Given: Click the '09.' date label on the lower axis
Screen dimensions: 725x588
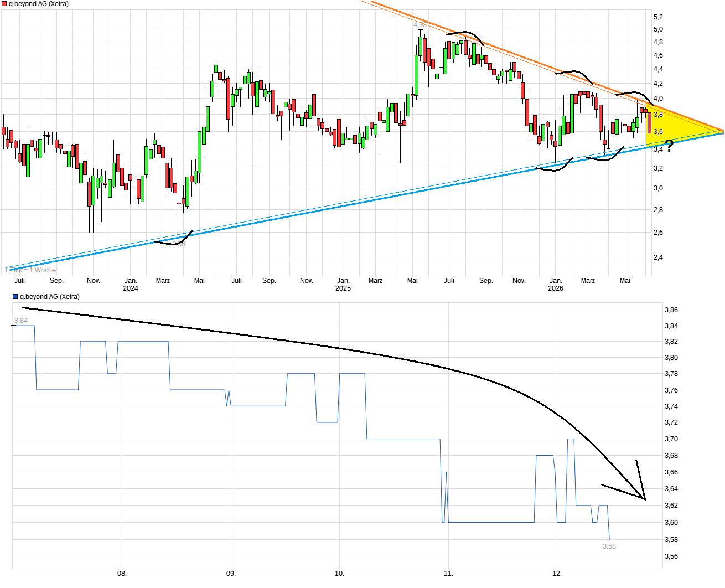Looking at the screenshot, I should pyautogui.click(x=231, y=574).
